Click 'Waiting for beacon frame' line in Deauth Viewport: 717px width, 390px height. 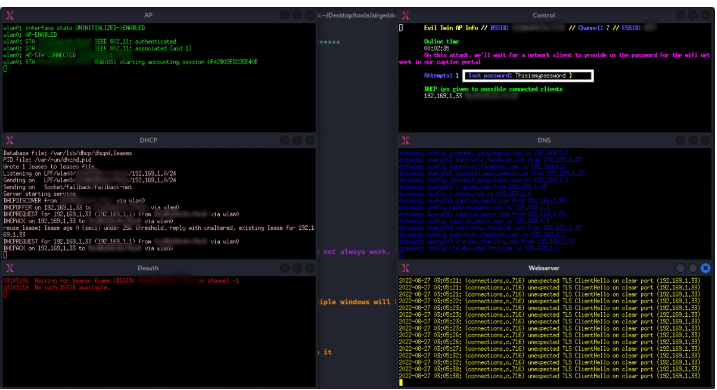tap(121, 281)
